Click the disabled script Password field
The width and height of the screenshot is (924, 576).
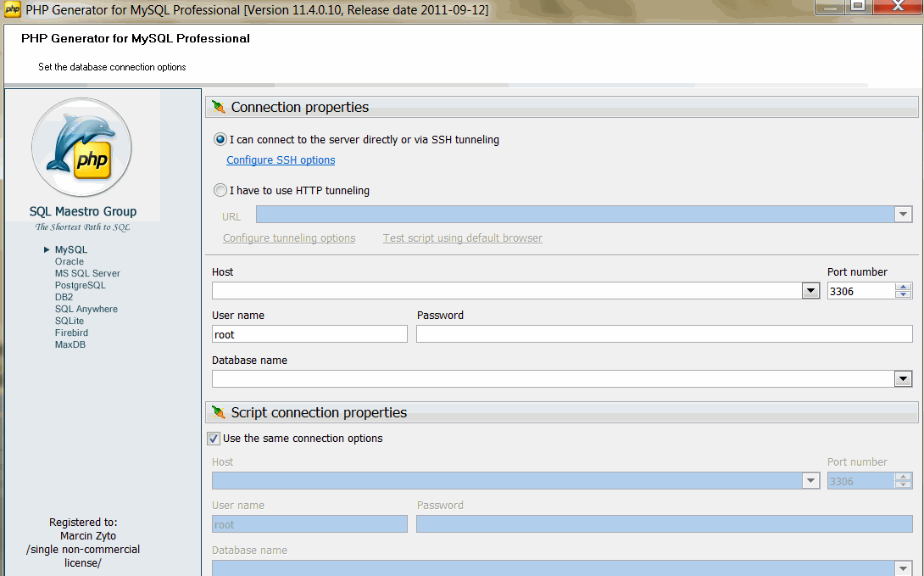pos(664,524)
